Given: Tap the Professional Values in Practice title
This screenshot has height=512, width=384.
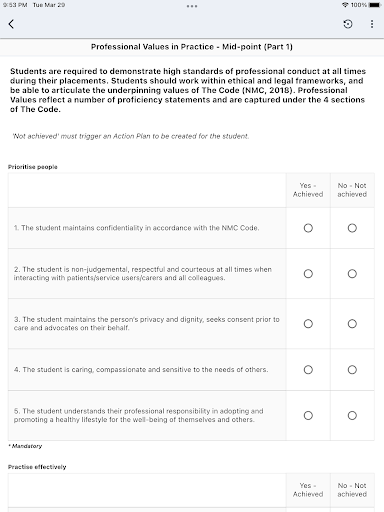Looking at the screenshot, I should 192,47.
